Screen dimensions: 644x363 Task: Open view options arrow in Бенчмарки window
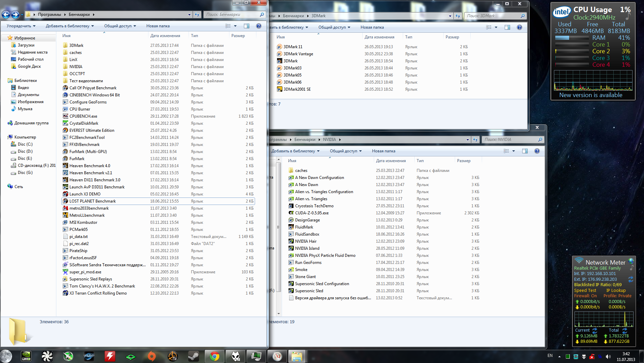pos(235,26)
